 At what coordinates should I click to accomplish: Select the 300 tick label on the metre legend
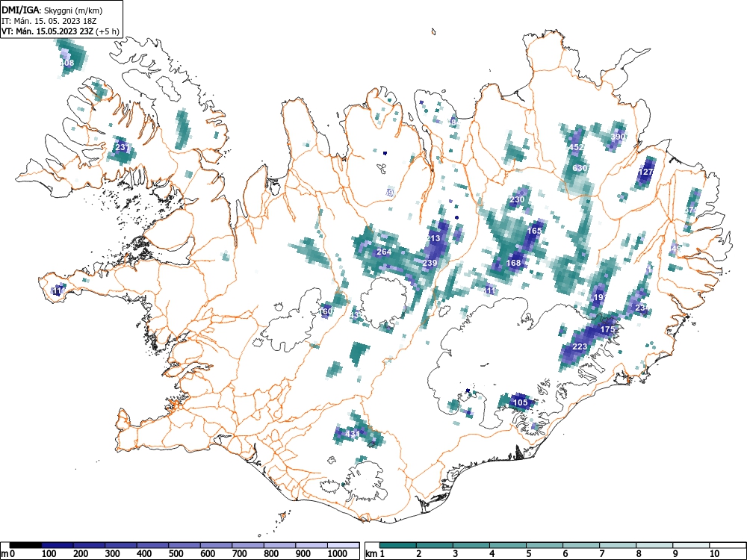coord(113,554)
